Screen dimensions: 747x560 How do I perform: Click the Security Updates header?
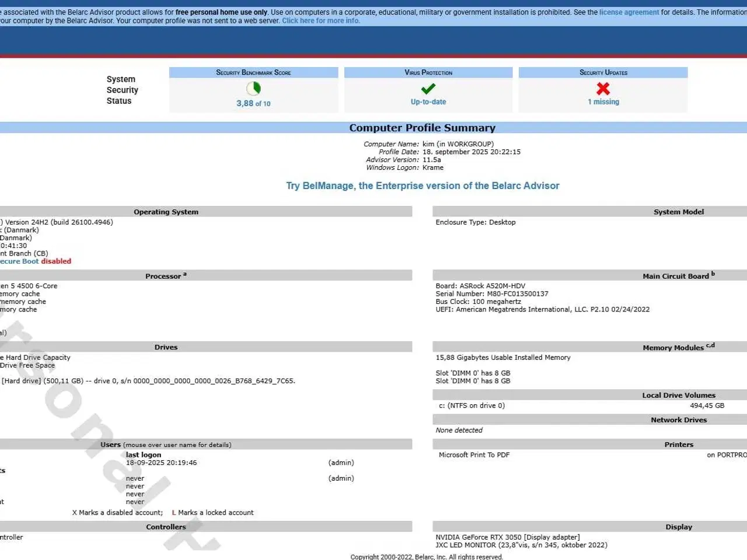[603, 72]
